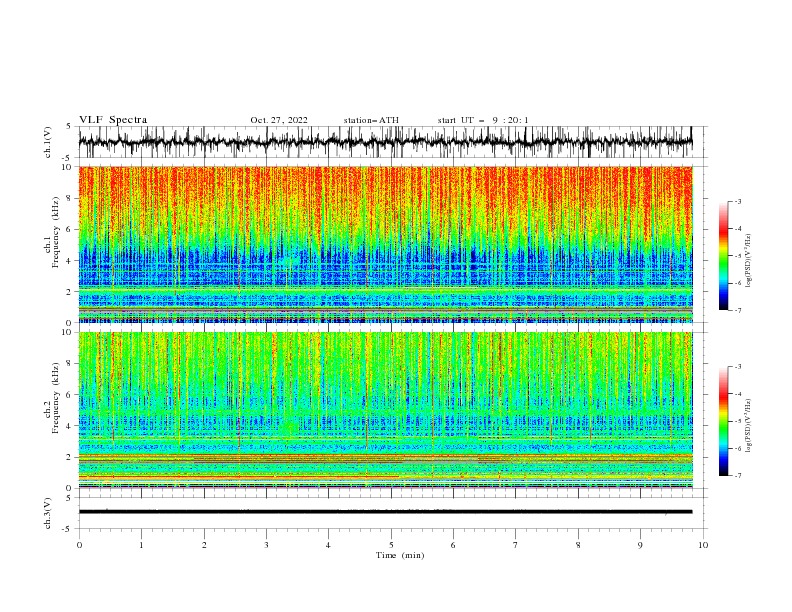Screen dimensions: 792x612
Task: Click time axis tick label "1"
Action: click(142, 545)
